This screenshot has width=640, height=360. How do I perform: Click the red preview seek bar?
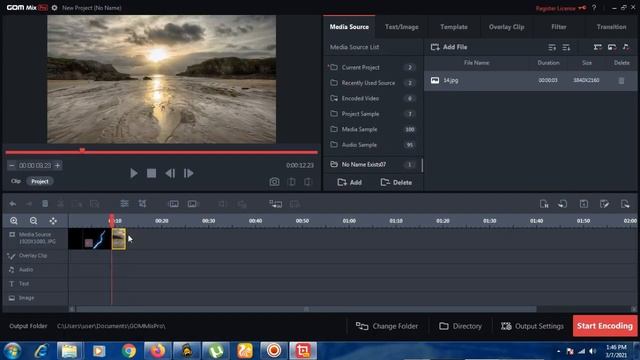tap(161, 152)
